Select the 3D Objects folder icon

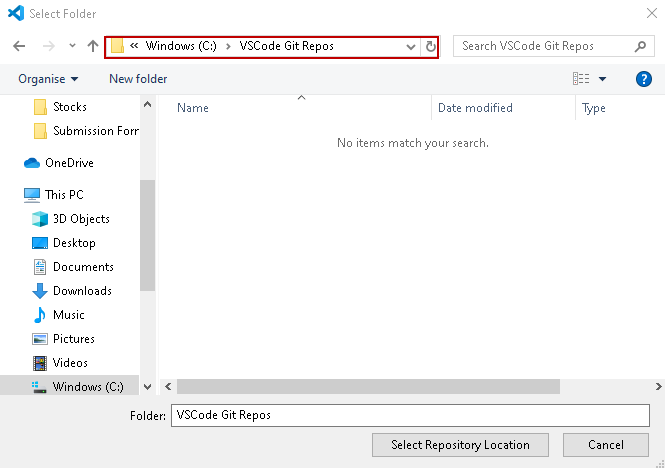click(x=40, y=219)
